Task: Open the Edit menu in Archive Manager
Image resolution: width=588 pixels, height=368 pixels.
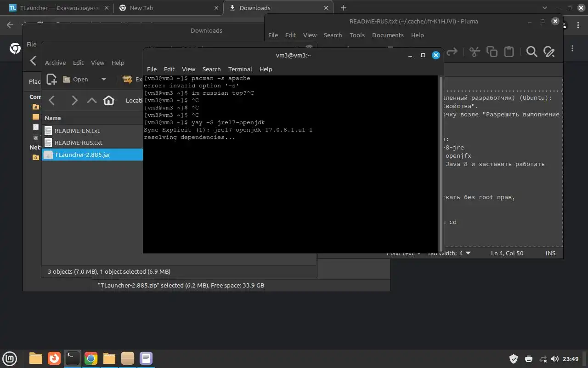Action: pyautogui.click(x=79, y=63)
